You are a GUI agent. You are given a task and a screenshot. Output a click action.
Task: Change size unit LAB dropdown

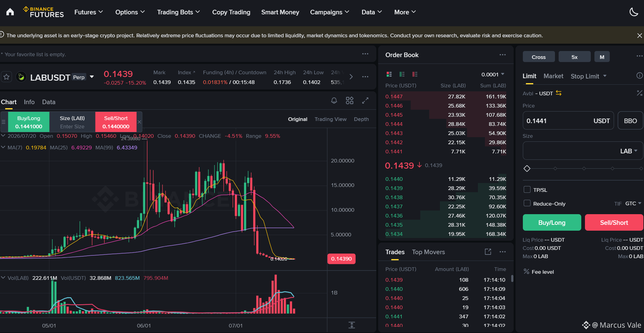pos(629,151)
